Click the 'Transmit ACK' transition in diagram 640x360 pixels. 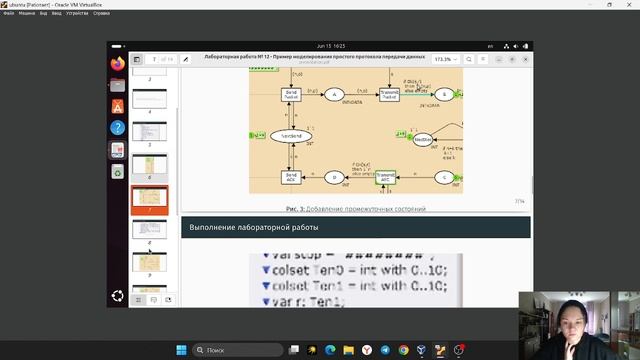[385, 178]
